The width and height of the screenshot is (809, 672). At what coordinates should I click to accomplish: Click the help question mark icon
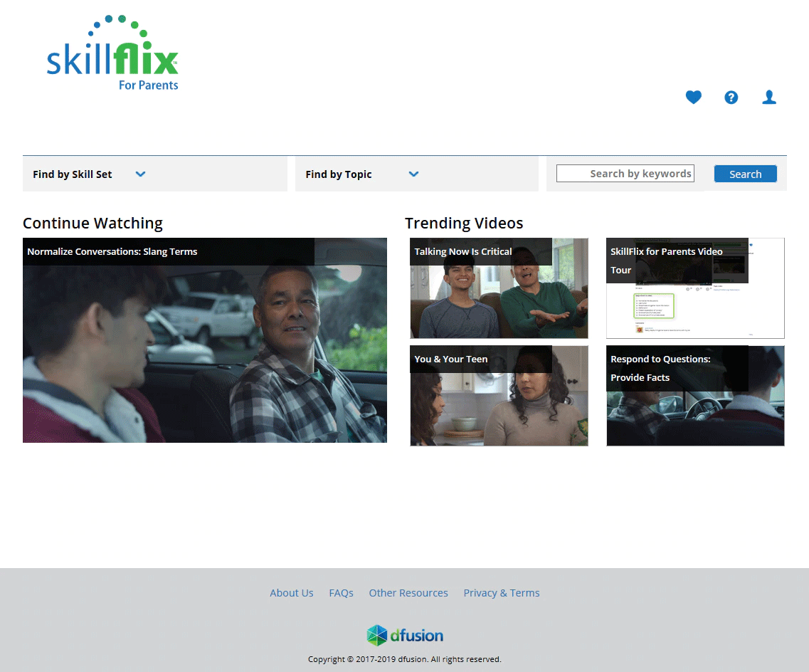[731, 98]
